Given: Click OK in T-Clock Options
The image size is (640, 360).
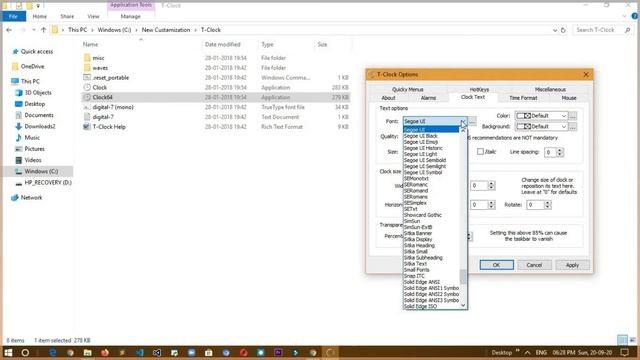Looking at the screenshot, I should pyautogui.click(x=496, y=265).
